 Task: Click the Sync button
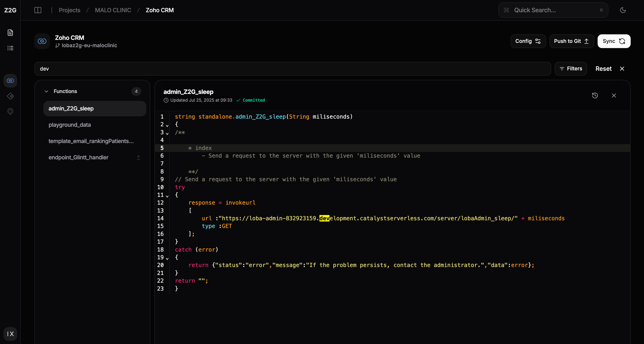[614, 41]
